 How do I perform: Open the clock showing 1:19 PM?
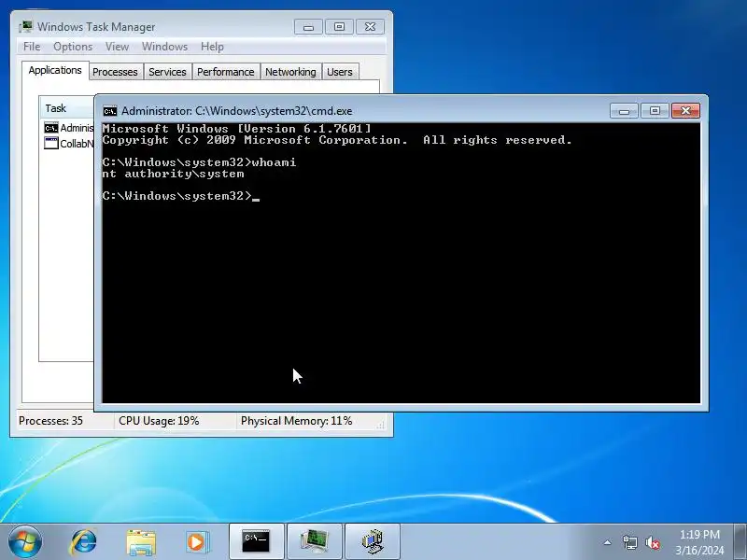point(699,542)
